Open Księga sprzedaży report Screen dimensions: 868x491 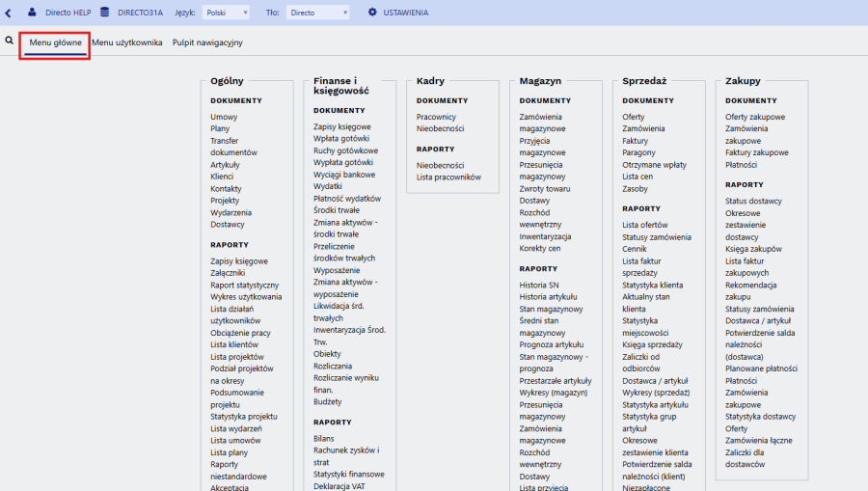pyautogui.click(x=652, y=344)
